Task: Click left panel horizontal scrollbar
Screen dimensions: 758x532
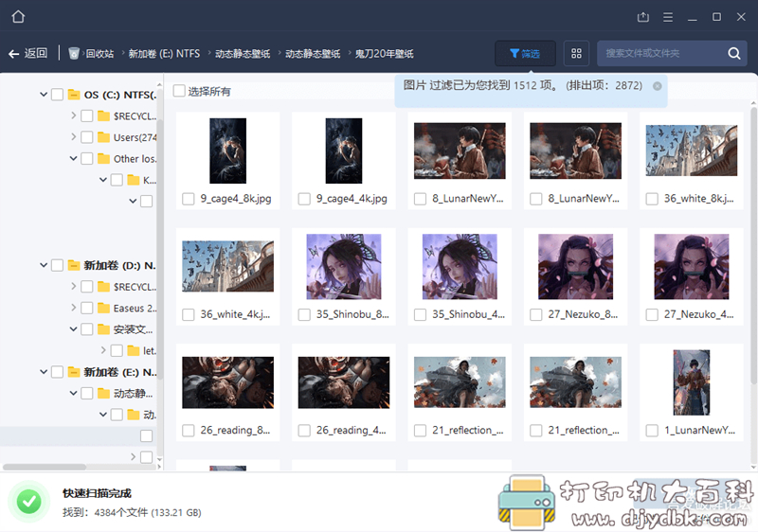Action: pyautogui.click(x=45, y=467)
